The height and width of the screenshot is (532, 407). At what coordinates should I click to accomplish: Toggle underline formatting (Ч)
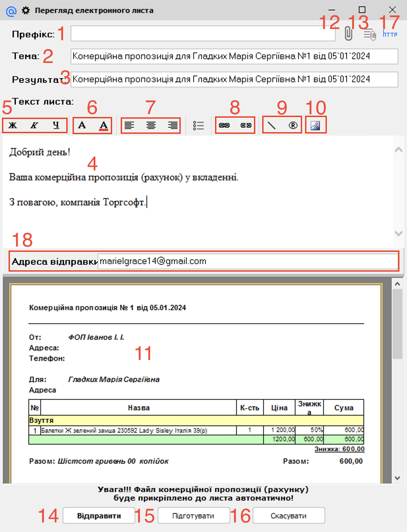(56, 126)
